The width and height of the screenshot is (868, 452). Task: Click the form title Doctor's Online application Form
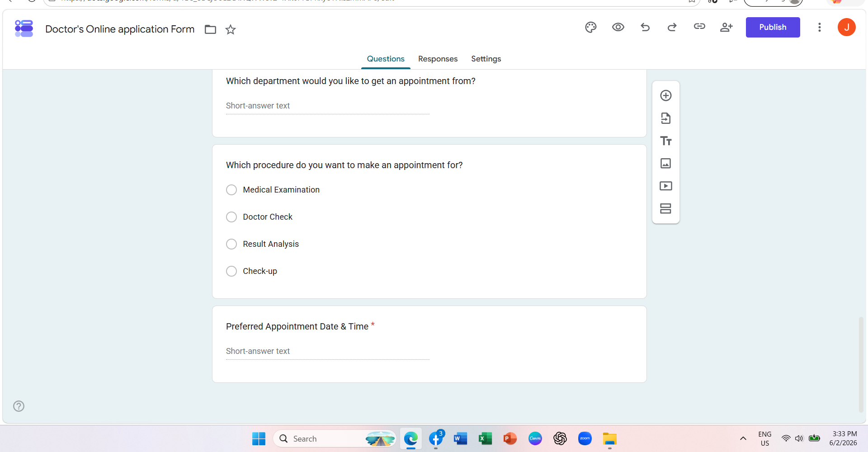pyautogui.click(x=120, y=29)
